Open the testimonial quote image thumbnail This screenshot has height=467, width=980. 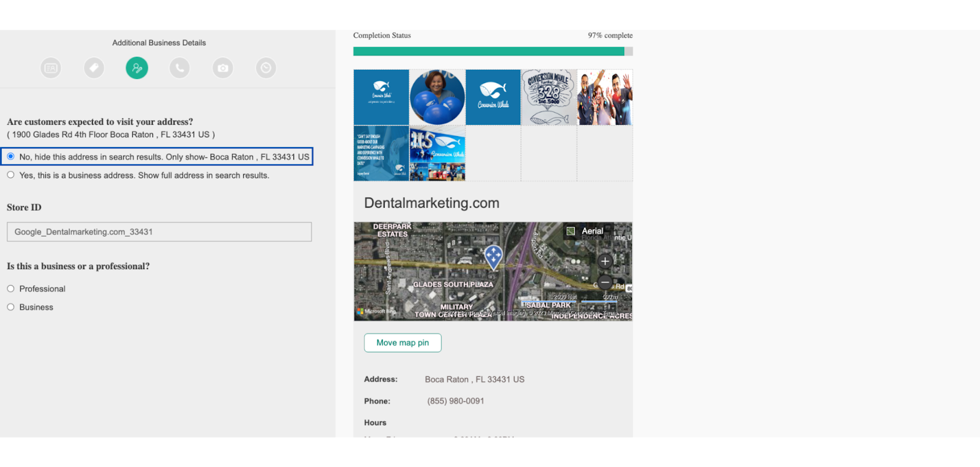click(381, 153)
